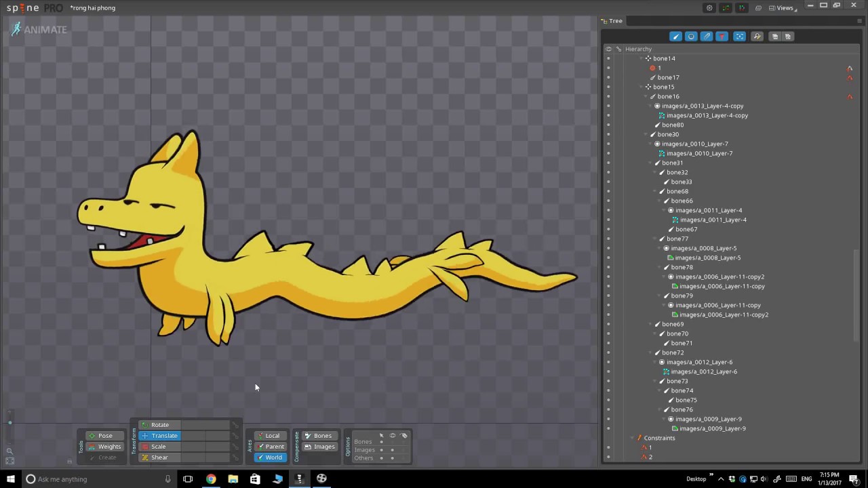Collapse the bone15 tree node

642,87
